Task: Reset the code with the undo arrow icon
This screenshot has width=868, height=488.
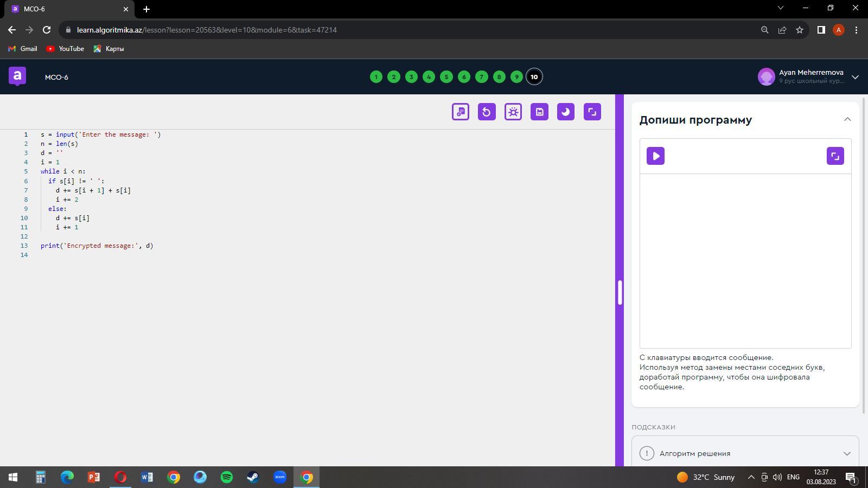Action: click(487, 112)
